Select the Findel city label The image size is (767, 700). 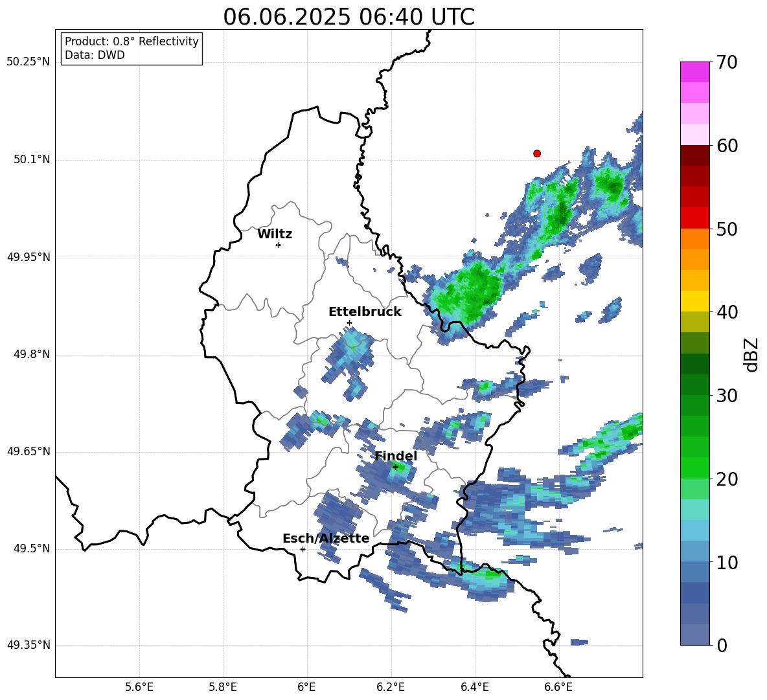[396, 456]
